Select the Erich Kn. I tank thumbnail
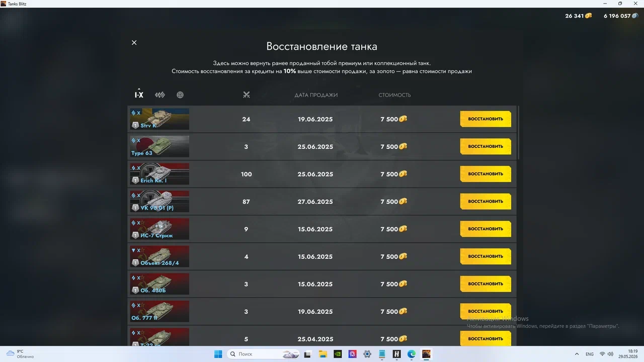644x362 pixels. pyautogui.click(x=159, y=174)
